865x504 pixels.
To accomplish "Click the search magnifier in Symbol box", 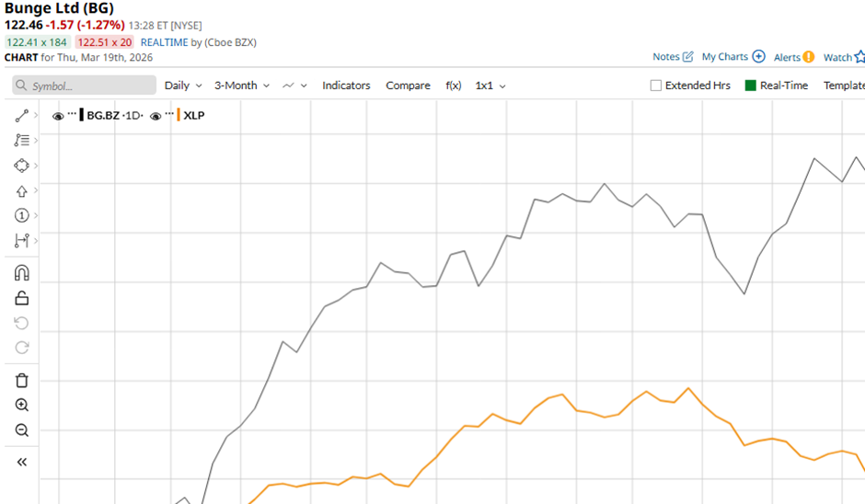I will point(21,86).
